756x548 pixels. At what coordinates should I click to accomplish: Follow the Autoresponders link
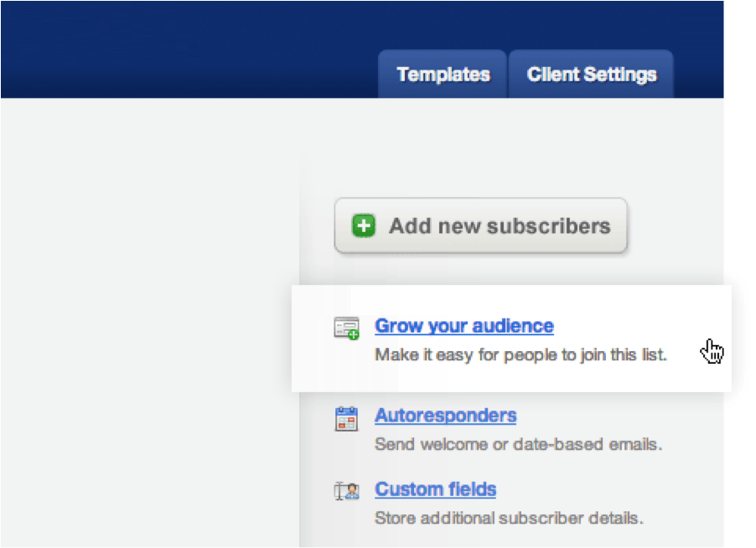coord(445,416)
